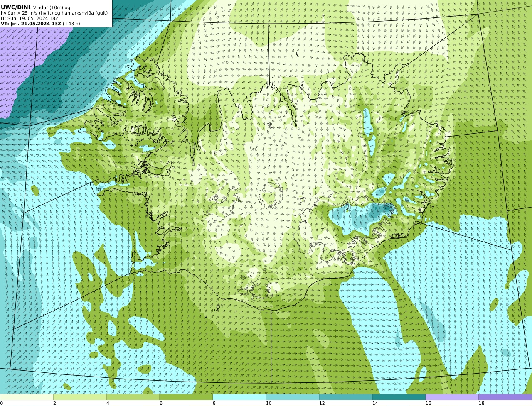The image size is (532, 406).
Task: Click the purple legend swatch above 18 m/s
Action: (x=505, y=397)
